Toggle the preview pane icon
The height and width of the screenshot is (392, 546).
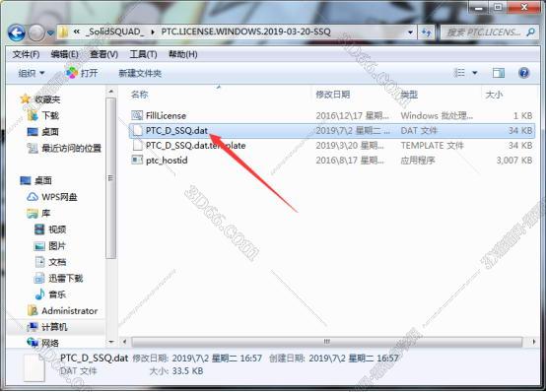pyautogui.click(x=499, y=73)
